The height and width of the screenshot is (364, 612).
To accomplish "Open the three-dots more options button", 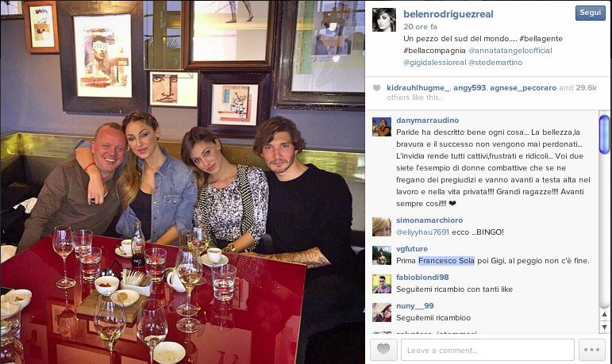I will point(591,349).
